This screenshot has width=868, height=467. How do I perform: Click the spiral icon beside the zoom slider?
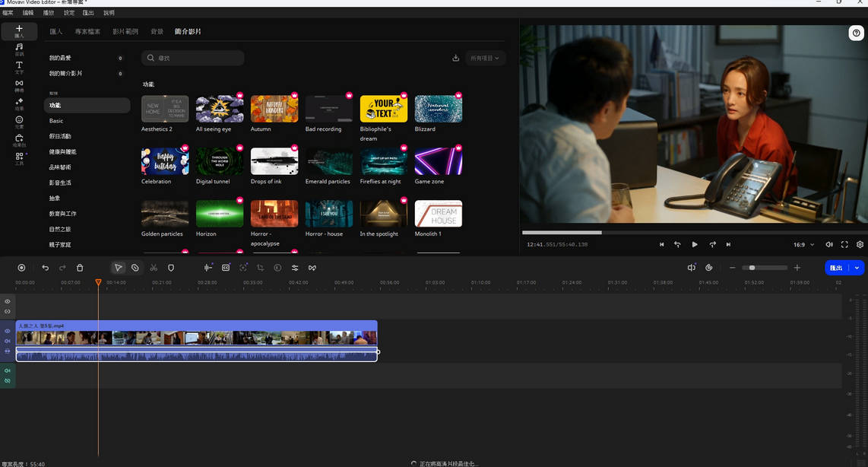tap(709, 268)
